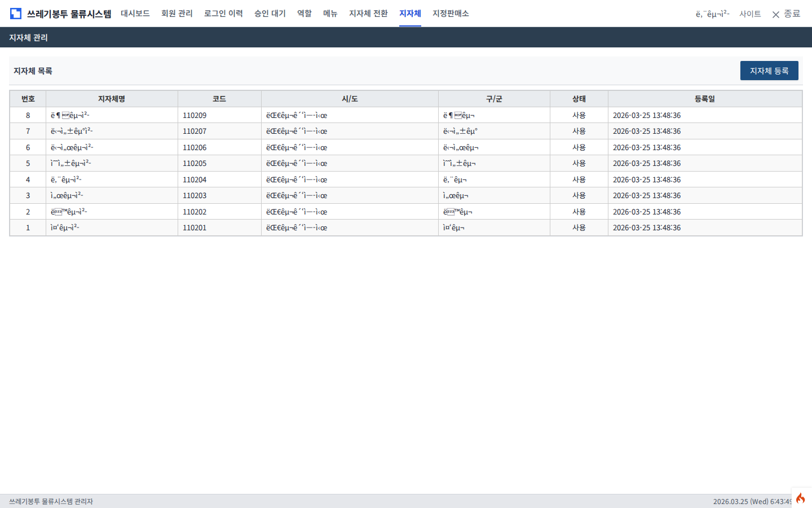Viewport: 812px width, 508px height.
Task: Click the 쓰레기봉투 물류시스템 title
Action: tap(69, 14)
